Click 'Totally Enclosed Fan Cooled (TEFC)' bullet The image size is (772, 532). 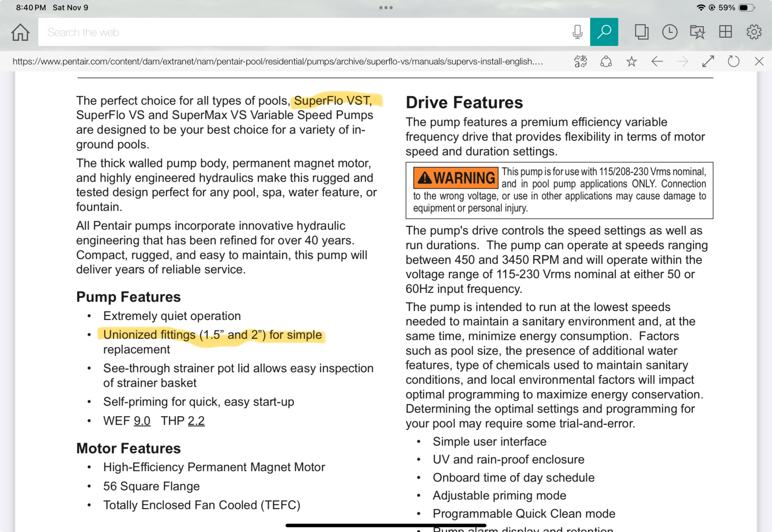tap(201, 505)
